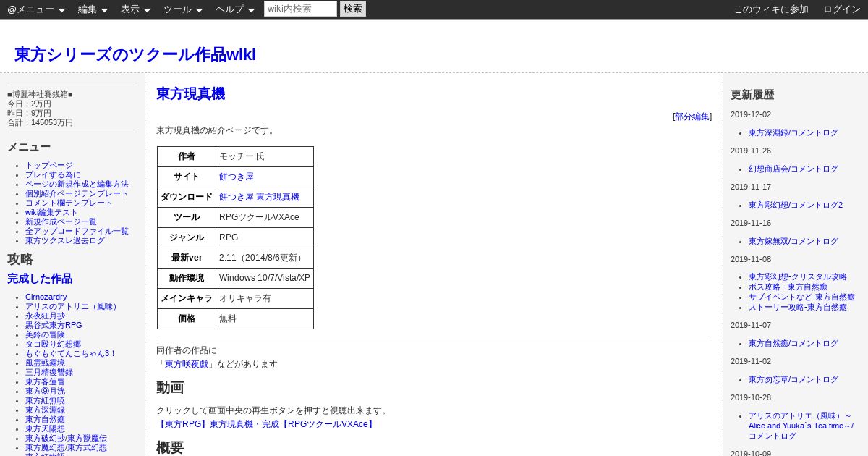Viewport: 868px width, 456px height.
Task: Click the 東方現真機 page heading link
Action: coord(190,94)
